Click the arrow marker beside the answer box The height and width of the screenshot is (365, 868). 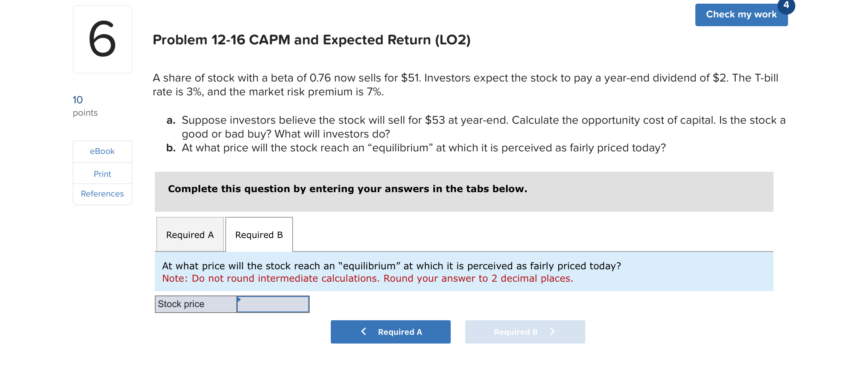click(239, 299)
